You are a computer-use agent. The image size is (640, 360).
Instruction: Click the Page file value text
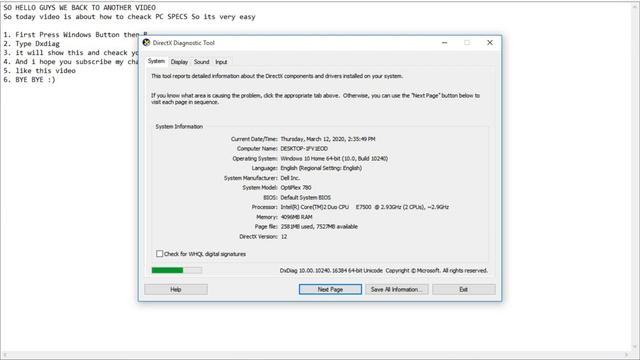(x=319, y=227)
